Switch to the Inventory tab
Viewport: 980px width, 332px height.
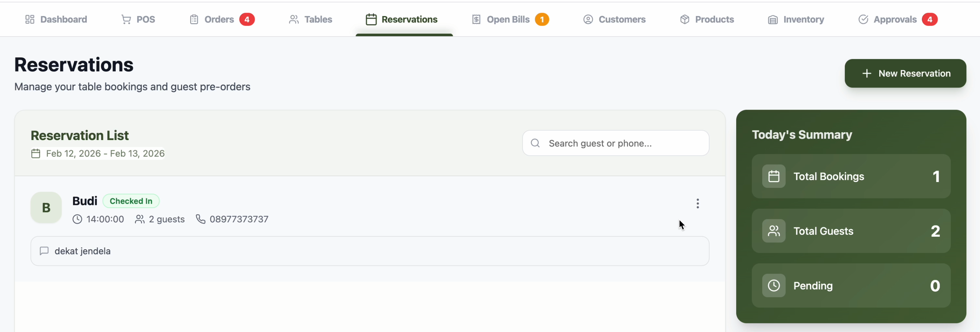click(796, 19)
